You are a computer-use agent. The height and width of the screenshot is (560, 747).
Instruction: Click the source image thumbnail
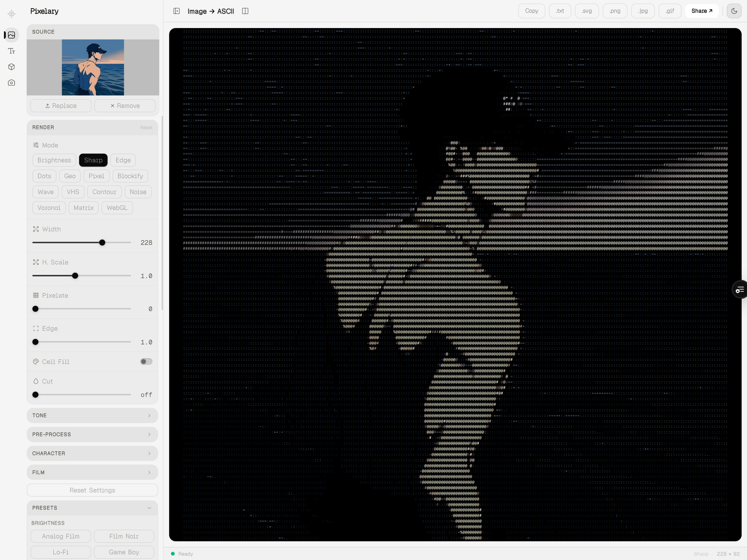point(93,68)
